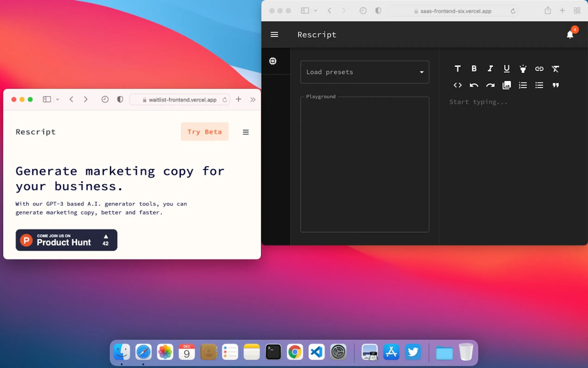This screenshot has width=588, height=368.
Task: Click into the Playground text area
Action: [x=365, y=164]
